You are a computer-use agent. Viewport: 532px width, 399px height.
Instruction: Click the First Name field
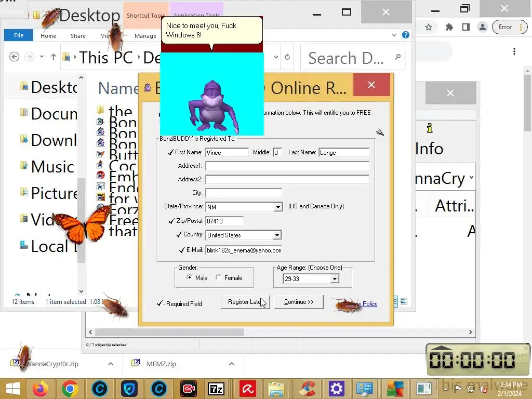227,152
